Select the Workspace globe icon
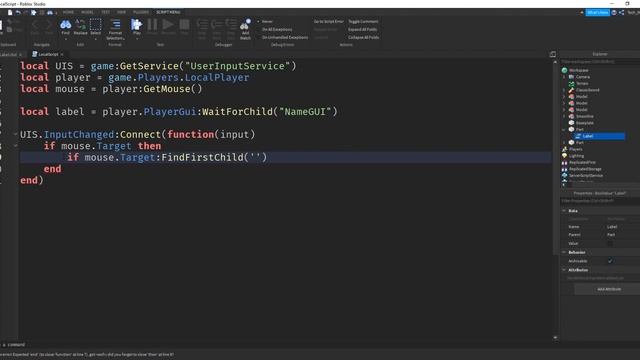The width and height of the screenshot is (640, 360). [564, 70]
